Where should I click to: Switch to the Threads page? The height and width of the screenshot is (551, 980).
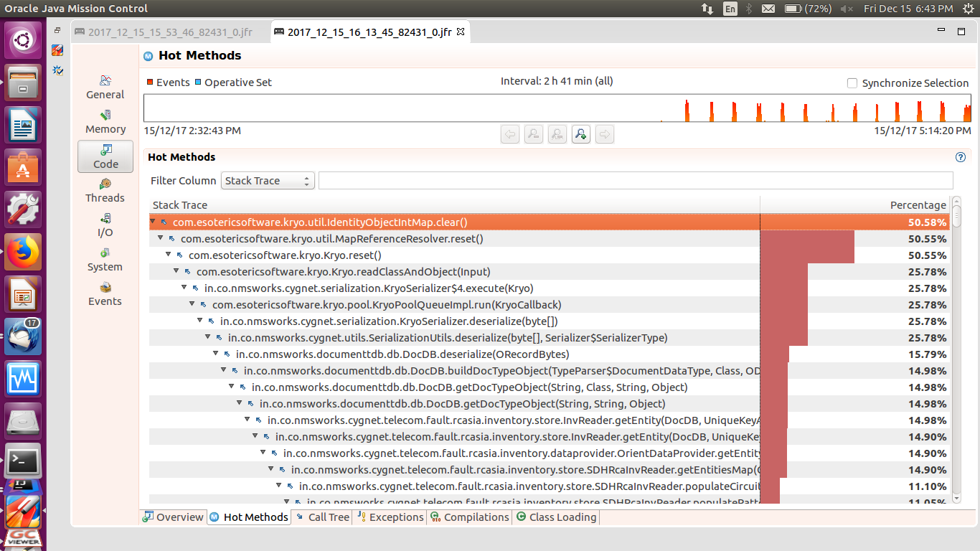[105, 191]
